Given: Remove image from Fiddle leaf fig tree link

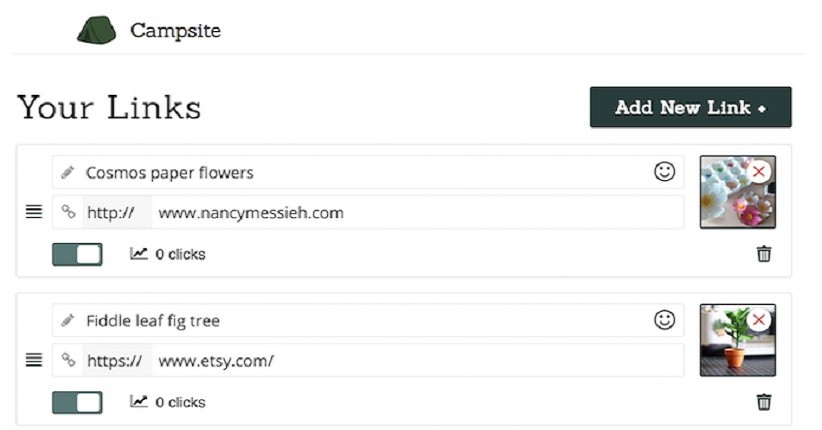Looking at the screenshot, I should [x=759, y=320].
